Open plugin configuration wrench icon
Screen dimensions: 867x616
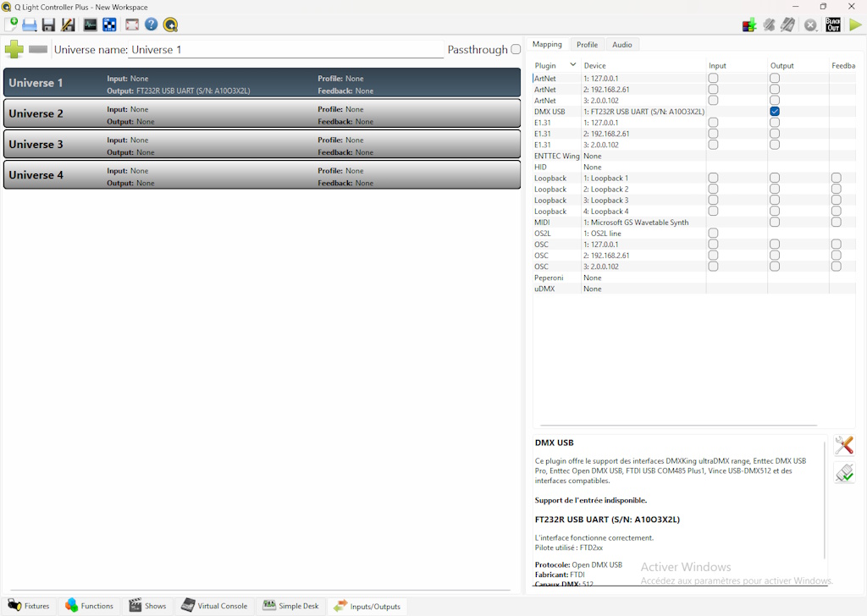coord(843,446)
